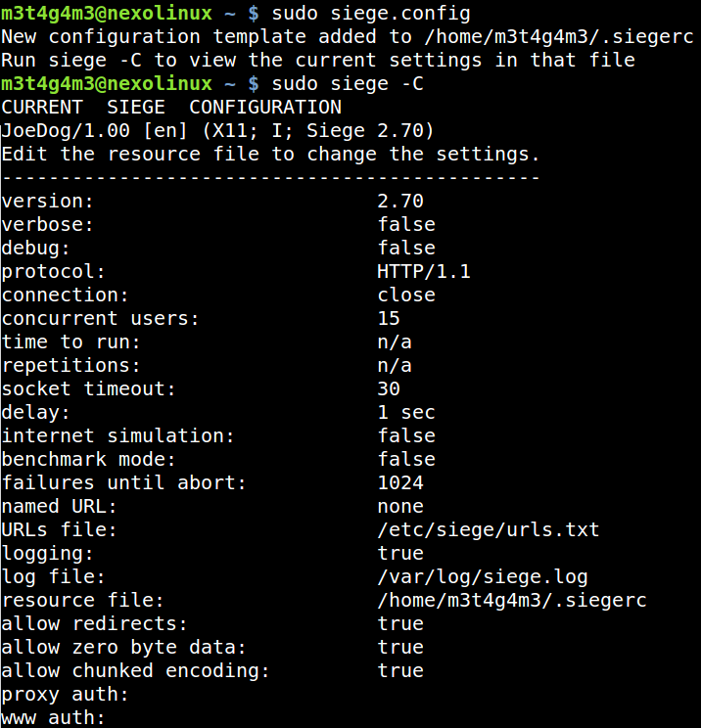
Task: Click the first m3t4g4m3@nexolinux prompt
Action: (x=106, y=13)
